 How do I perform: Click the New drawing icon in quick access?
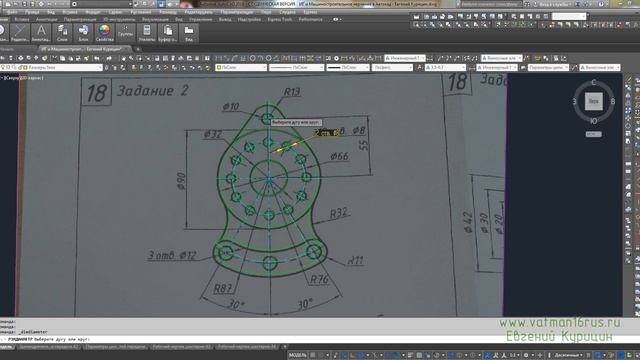[8, 4]
